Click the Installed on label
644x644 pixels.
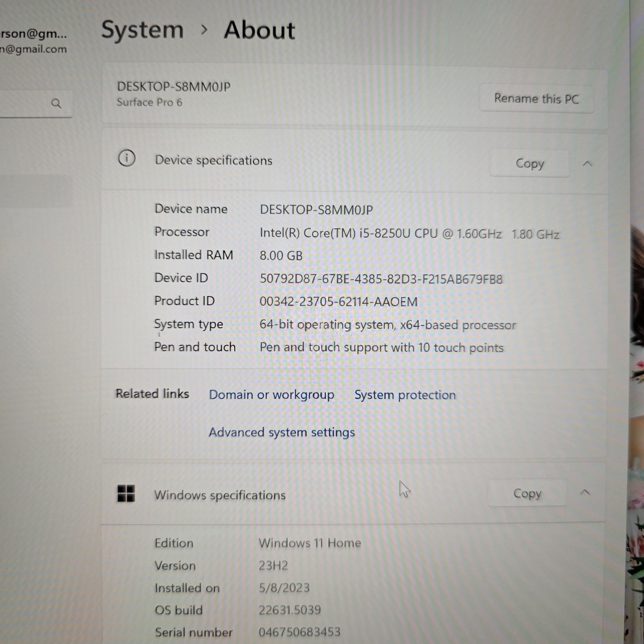coord(187,588)
